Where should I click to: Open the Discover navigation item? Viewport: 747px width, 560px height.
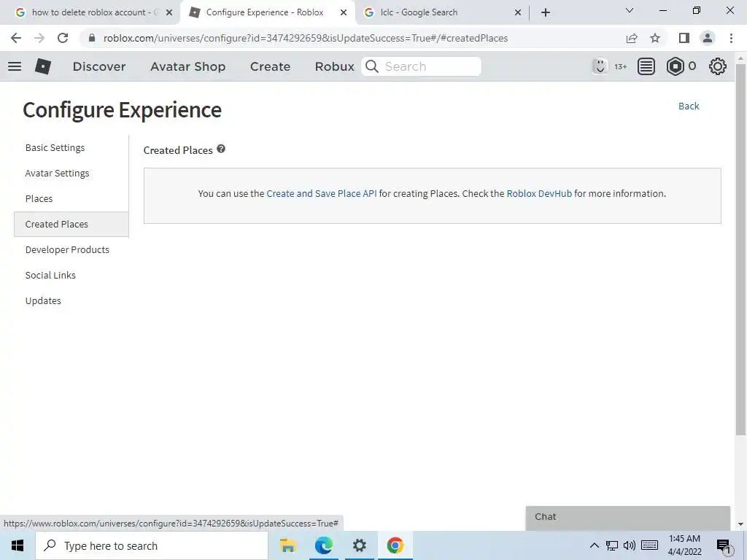(99, 66)
